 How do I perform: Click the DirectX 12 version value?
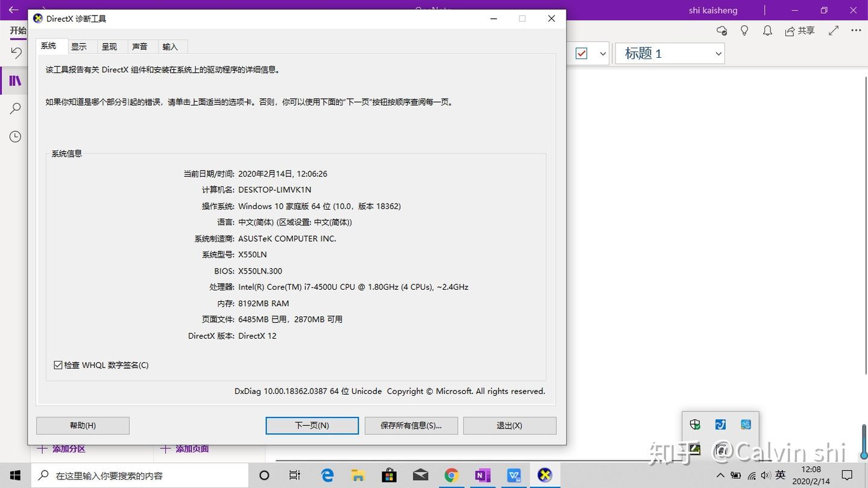click(x=257, y=336)
